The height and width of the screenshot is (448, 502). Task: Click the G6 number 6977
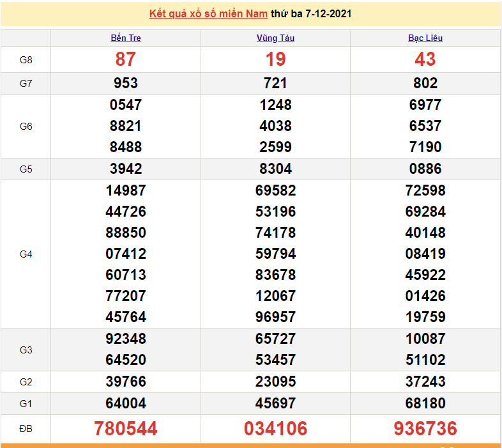point(425,105)
